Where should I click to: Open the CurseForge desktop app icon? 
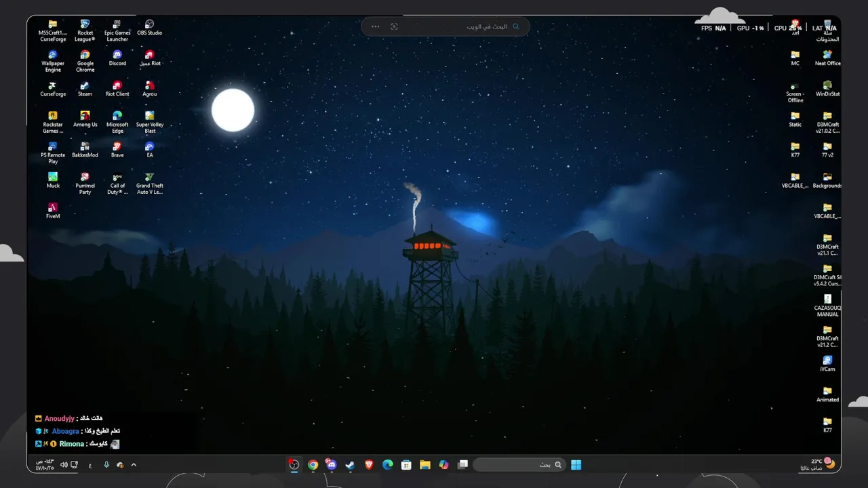(53, 89)
